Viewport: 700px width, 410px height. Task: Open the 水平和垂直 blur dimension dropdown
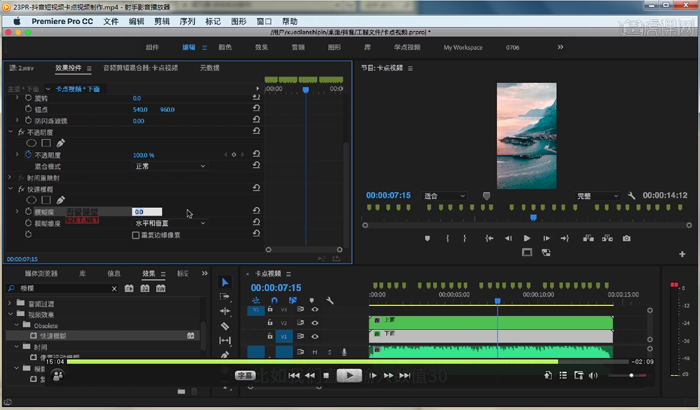168,223
